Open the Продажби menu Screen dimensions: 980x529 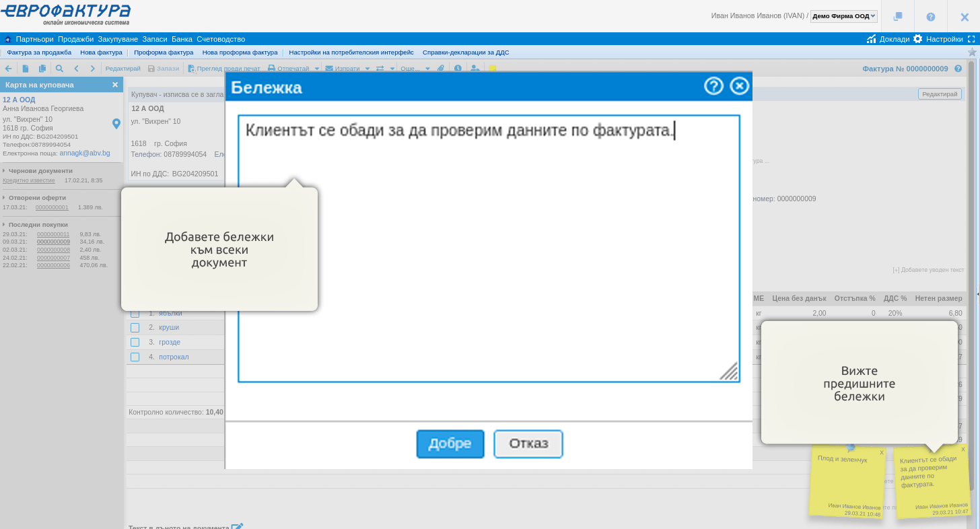tap(75, 39)
